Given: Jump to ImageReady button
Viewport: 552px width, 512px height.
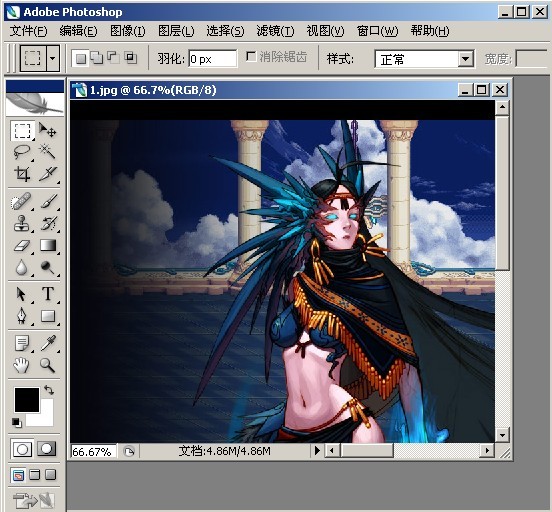Looking at the screenshot, I should pos(33,500).
